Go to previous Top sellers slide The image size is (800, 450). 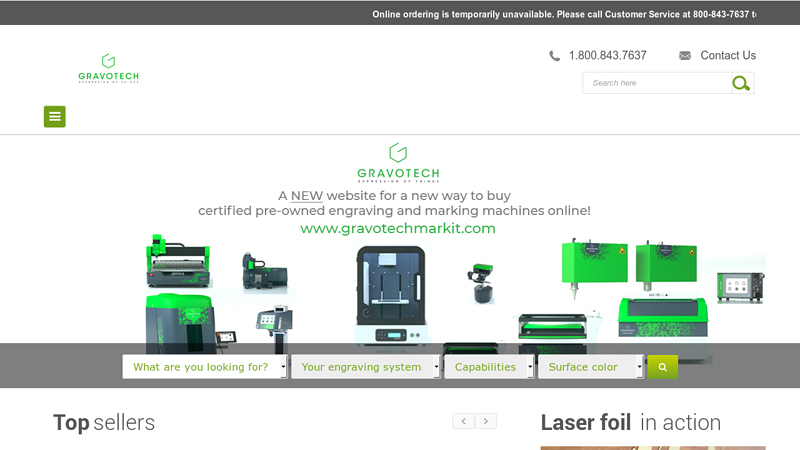point(463,421)
